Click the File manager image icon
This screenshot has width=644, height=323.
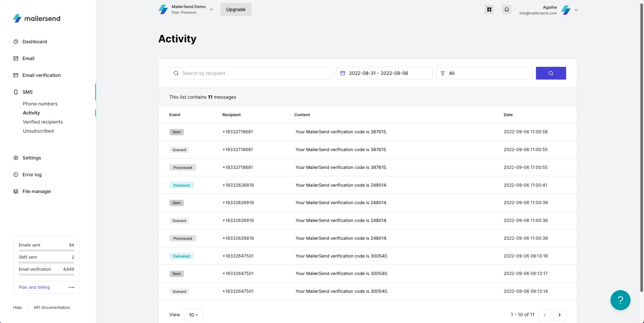pos(16,191)
